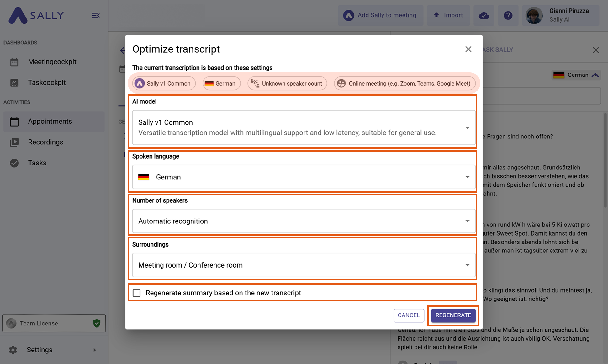The height and width of the screenshot is (364, 608).
Task: Enable regenerate summary checkbox
Action: (137, 293)
